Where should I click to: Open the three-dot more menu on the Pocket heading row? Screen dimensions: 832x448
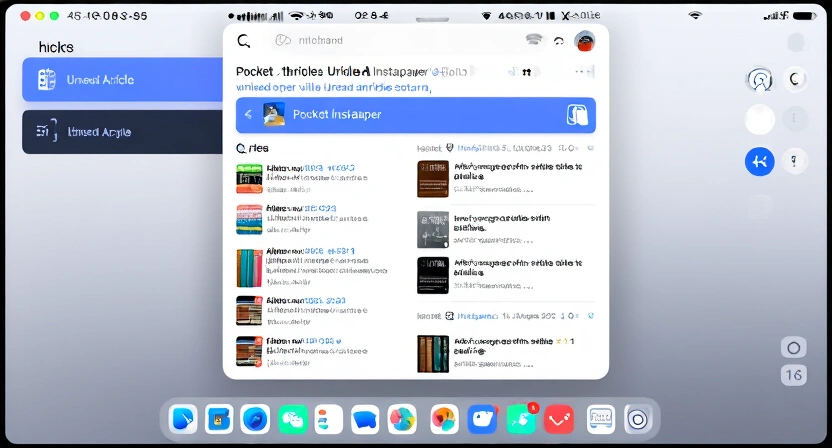(x=582, y=71)
